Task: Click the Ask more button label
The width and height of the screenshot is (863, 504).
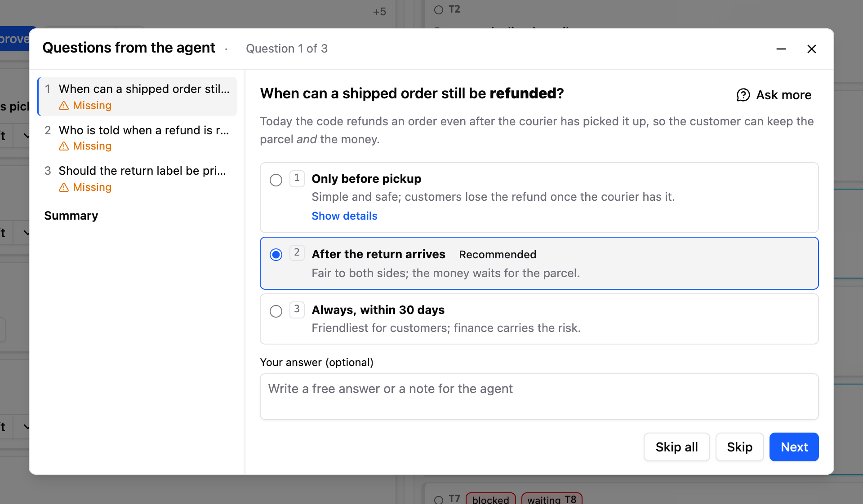Action: 783,95
